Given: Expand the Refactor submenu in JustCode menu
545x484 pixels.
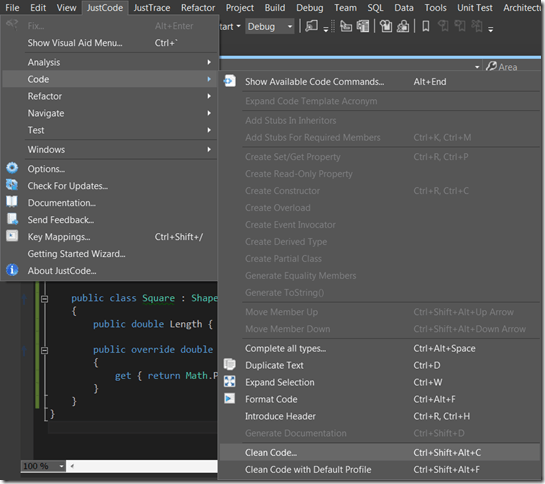Looking at the screenshot, I should click(110, 96).
